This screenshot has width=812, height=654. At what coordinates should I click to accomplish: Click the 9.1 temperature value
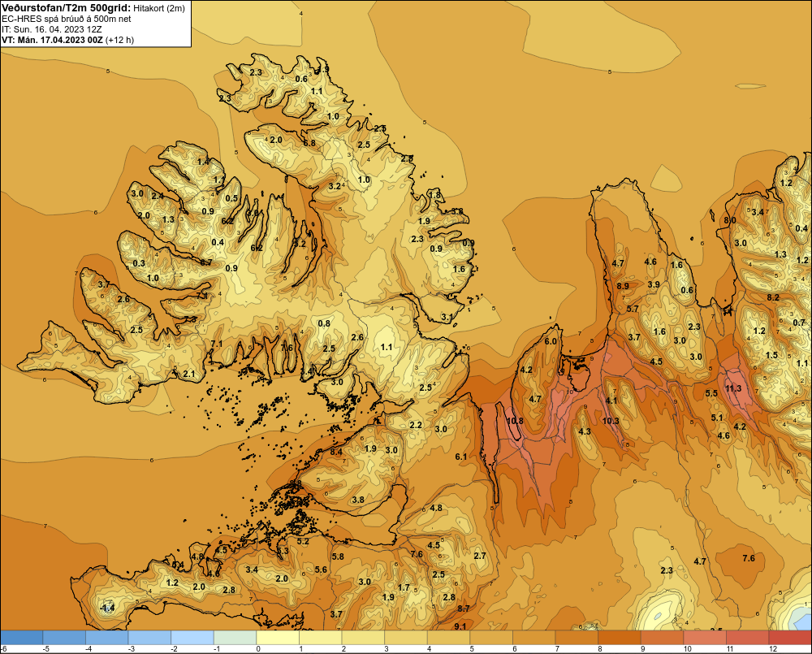coord(460,626)
